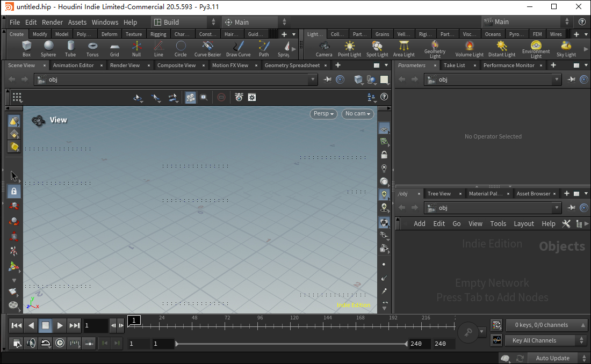
Task: Open the Add menu in the network editor
Action: tap(420, 223)
